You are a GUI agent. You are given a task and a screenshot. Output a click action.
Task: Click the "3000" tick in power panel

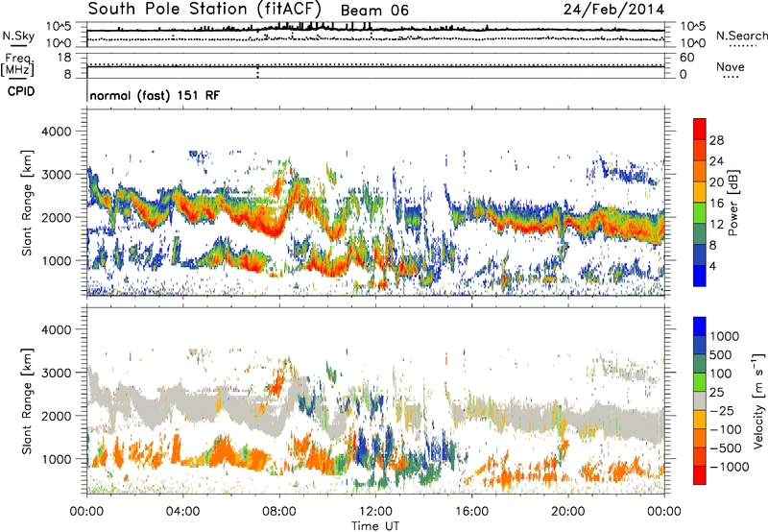coord(56,175)
